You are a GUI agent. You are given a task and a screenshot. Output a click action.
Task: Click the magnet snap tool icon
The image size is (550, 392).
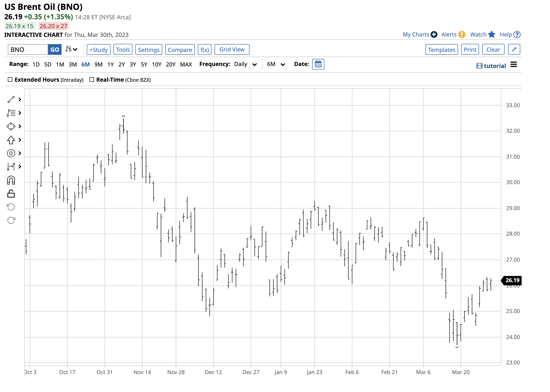point(11,180)
